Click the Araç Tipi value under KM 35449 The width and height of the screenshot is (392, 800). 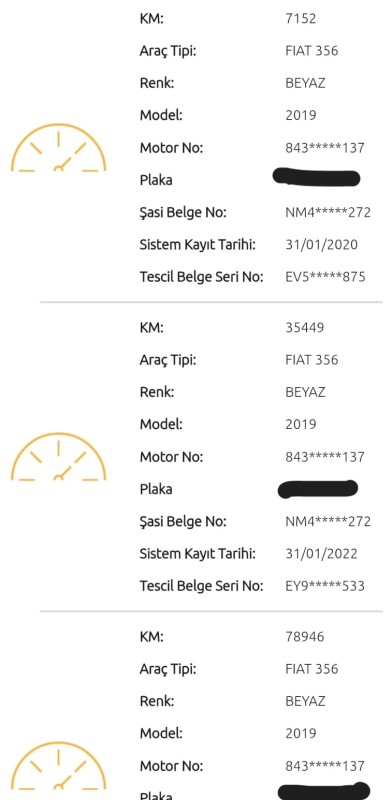point(311,360)
